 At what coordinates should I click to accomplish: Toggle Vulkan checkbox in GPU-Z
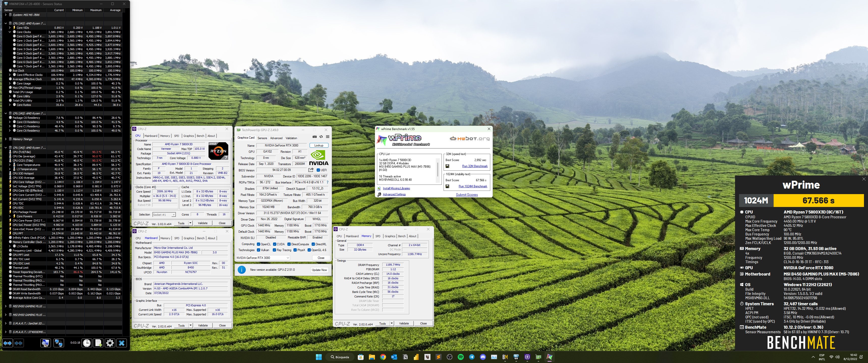pos(258,250)
